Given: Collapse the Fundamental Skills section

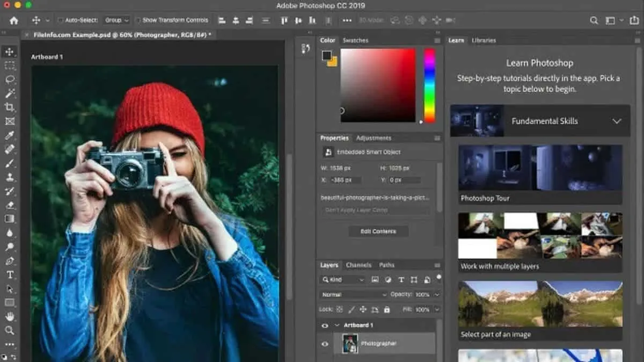Looking at the screenshot, I should pos(617,121).
